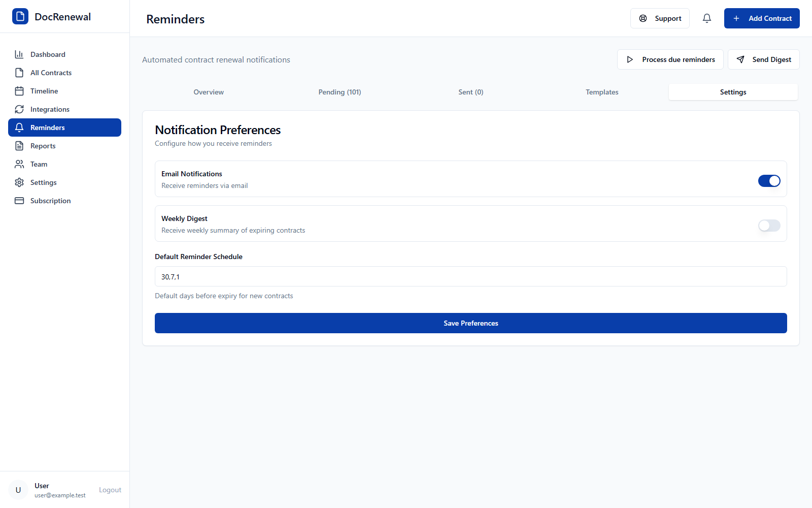Click Save Preferences button

point(471,323)
